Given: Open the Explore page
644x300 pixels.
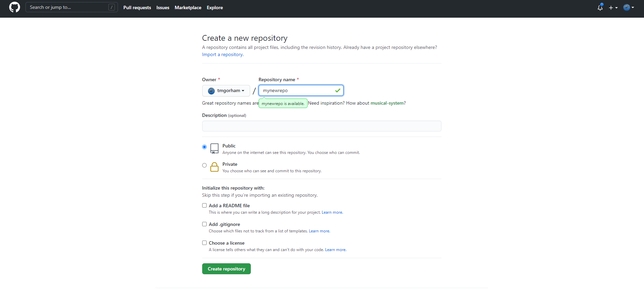Looking at the screenshot, I should [215, 7].
